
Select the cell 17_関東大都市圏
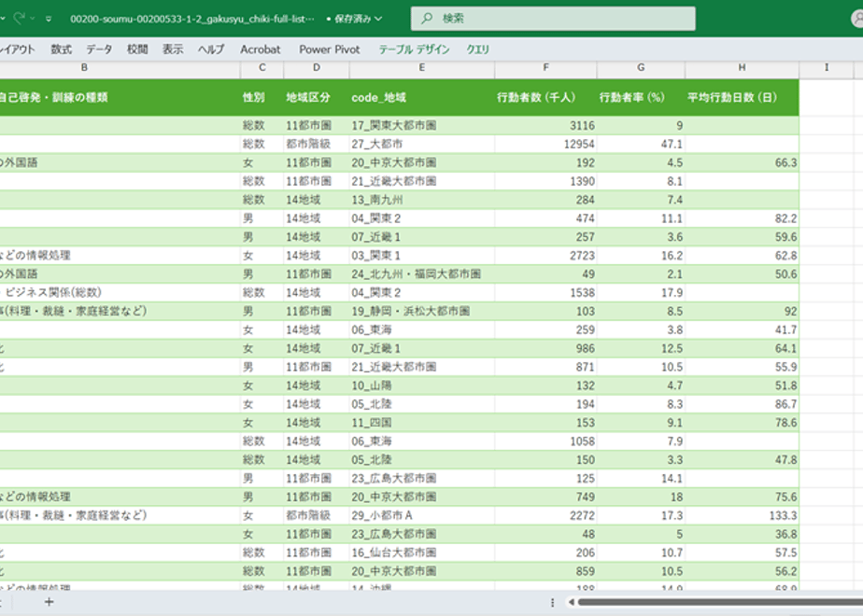pyautogui.click(x=421, y=125)
